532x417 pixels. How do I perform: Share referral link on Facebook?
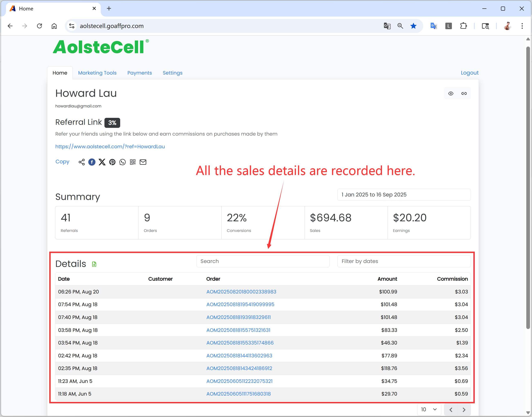(x=92, y=162)
